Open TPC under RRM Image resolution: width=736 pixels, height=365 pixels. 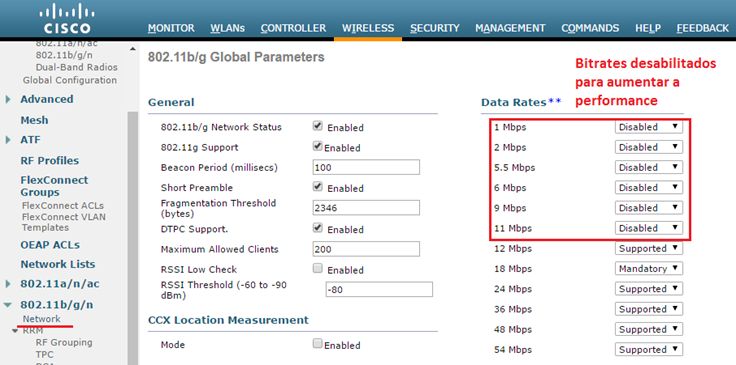(x=45, y=355)
